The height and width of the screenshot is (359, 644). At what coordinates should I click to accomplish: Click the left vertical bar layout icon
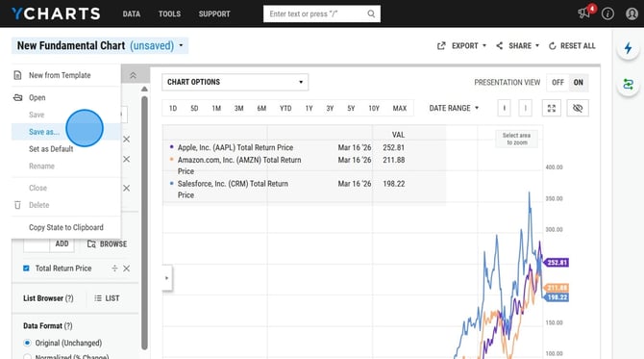pyautogui.click(x=504, y=108)
